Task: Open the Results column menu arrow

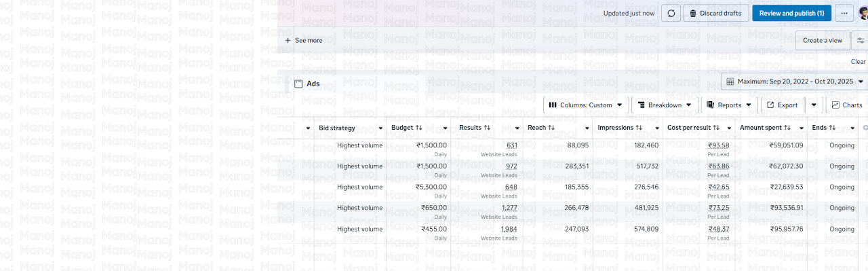Action: click(517, 128)
